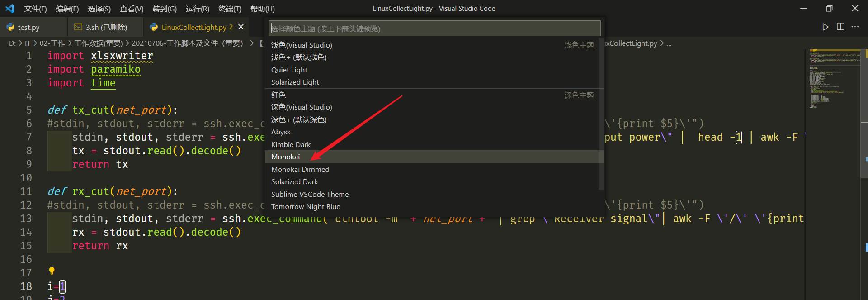Screen dimensions: 868x300
Task: Click the word time on line 3
Action: pos(103,83)
